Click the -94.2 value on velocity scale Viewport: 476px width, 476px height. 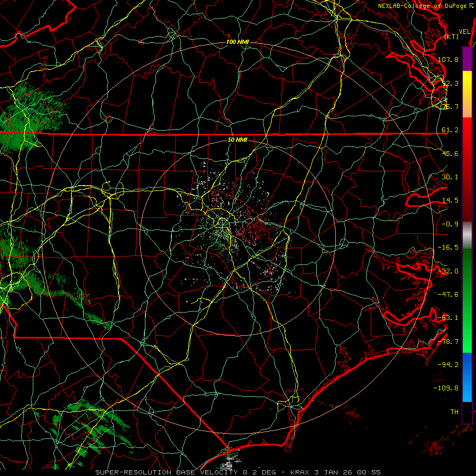(448, 364)
